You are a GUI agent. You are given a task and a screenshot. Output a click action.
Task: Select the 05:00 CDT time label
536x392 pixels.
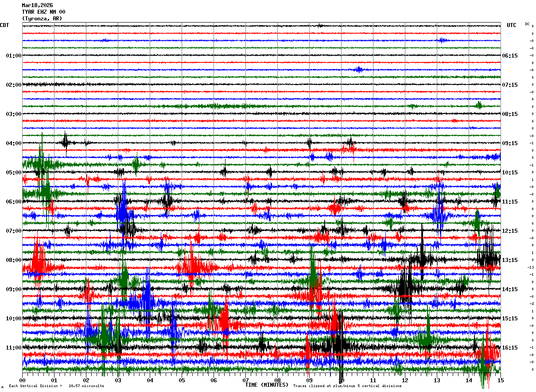[x=14, y=173]
